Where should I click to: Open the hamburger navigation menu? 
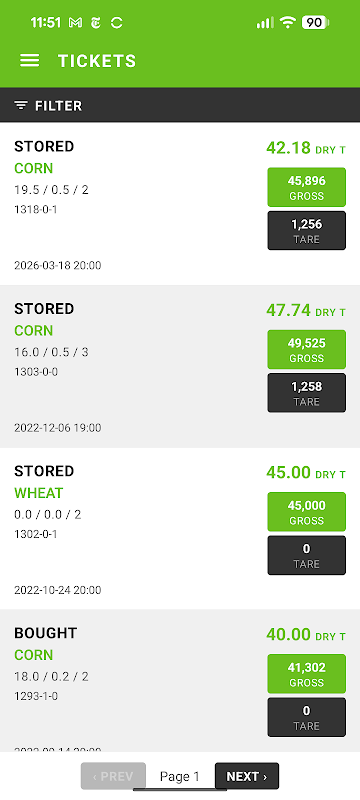click(x=30, y=61)
